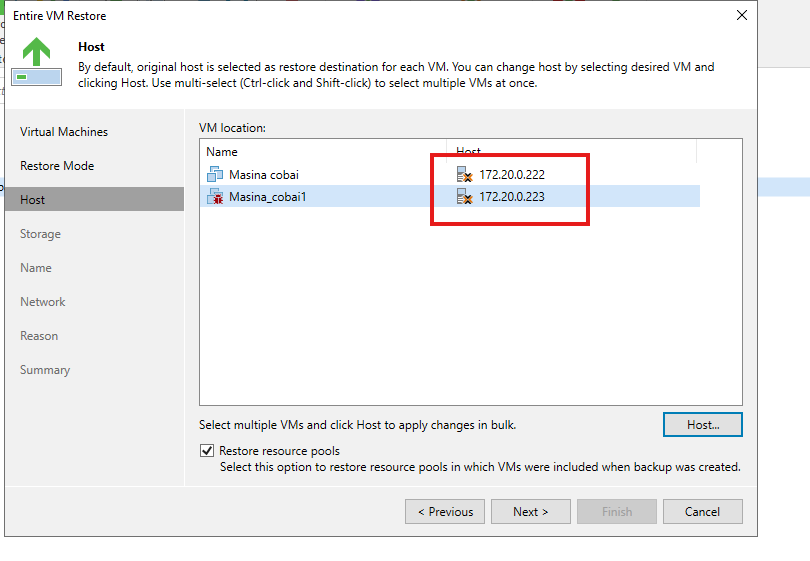Click the green restore arrow wizard icon
The width and height of the screenshot is (810, 561).
tap(37, 61)
